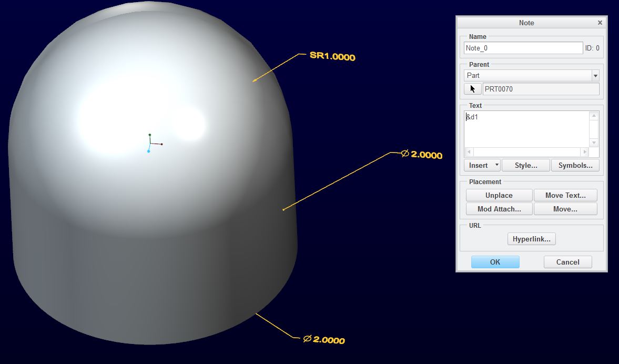This screenshot has width=619, height=364.
Task: Select the coordinate system on the dome
Action: [154, 143]
